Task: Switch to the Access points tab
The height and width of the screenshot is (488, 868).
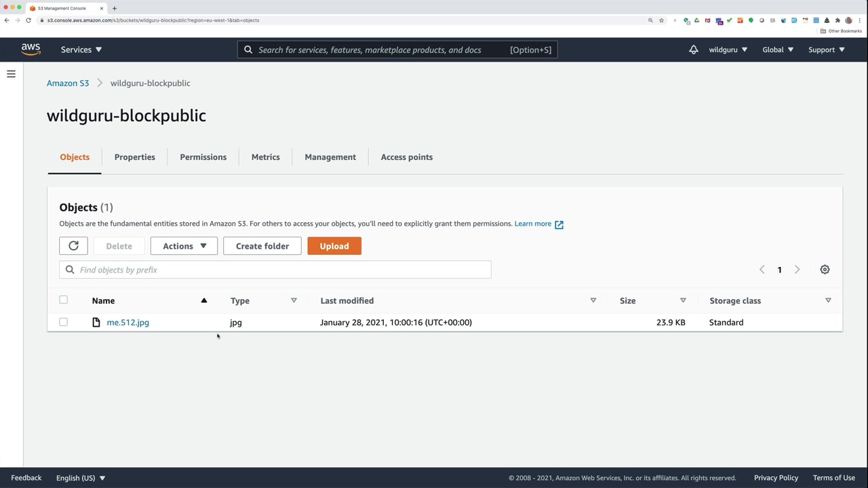Action: tap(407, 157)
